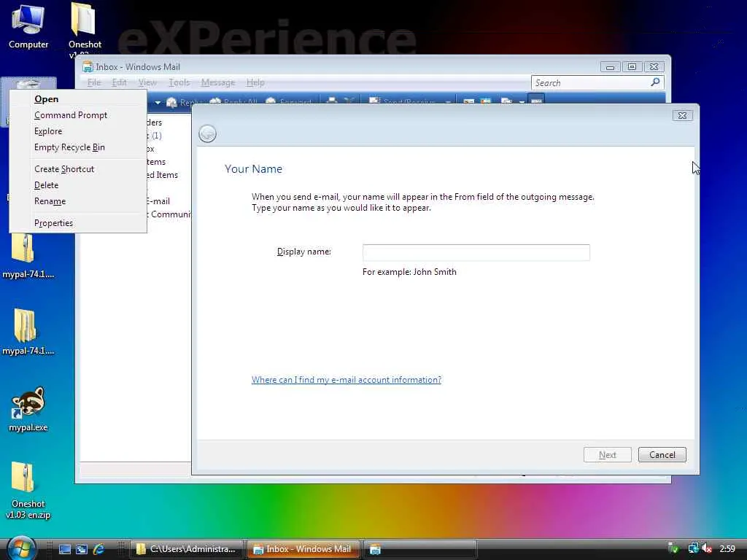
Task: Click the volume icon in system tray
Action: coord(706,548)
